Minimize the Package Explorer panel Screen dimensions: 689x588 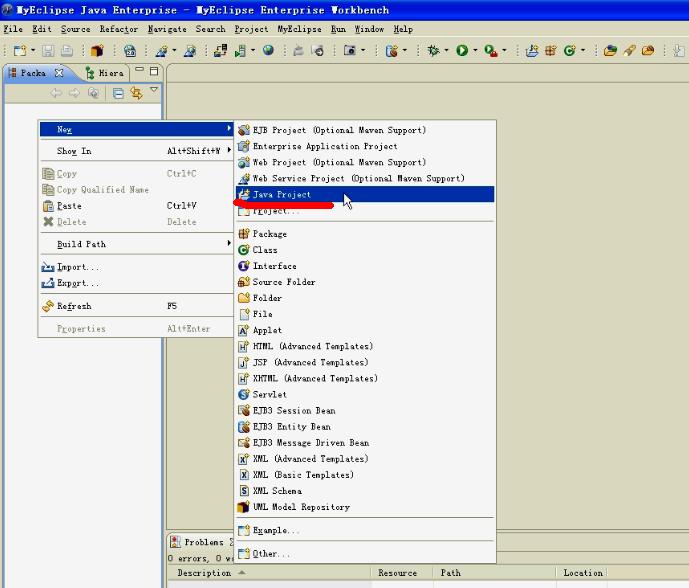[139, 70]
